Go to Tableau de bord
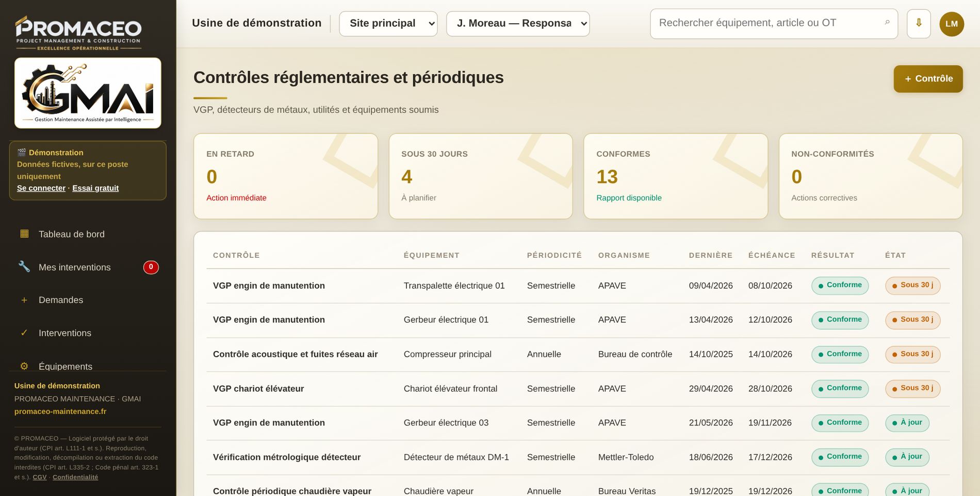Viewport: 980px width, 496px height. click(88, 234)
